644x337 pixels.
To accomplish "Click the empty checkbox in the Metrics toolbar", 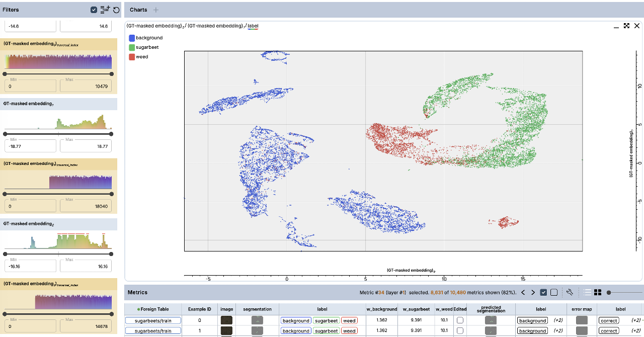I will (554, 292).
